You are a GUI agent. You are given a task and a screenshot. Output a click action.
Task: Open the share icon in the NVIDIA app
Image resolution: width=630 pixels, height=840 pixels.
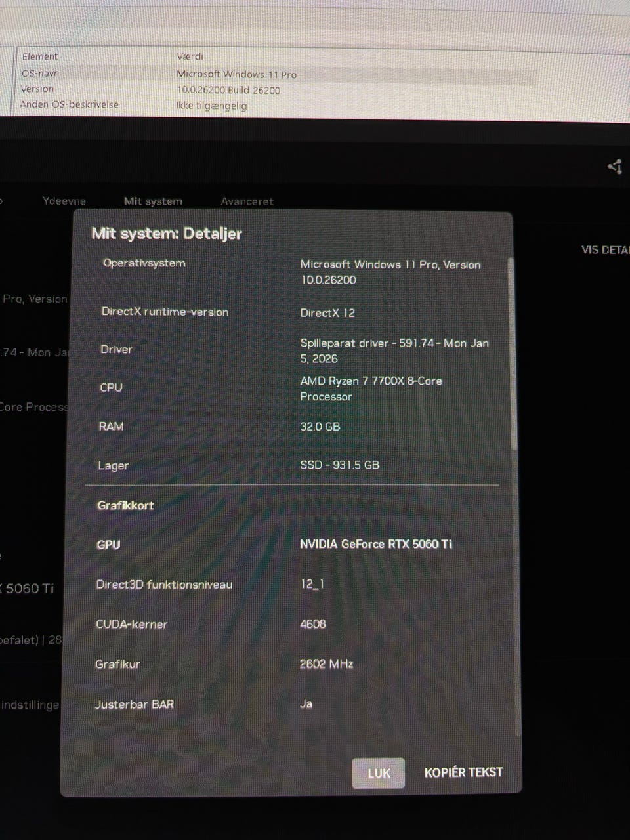(615, 167)
